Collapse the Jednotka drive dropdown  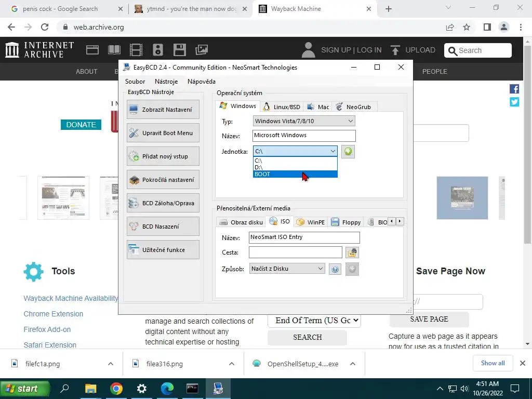296,151
